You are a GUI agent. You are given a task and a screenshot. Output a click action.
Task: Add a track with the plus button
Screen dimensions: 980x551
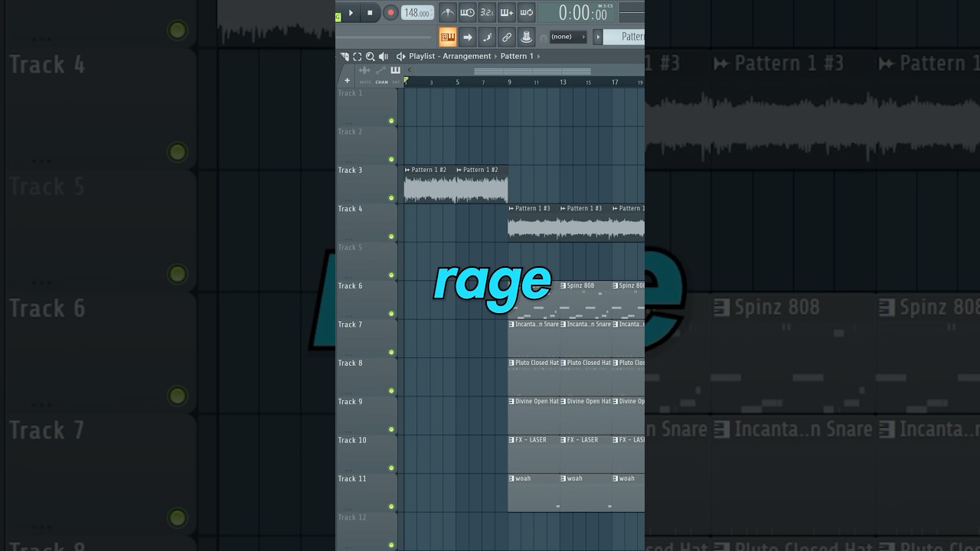347,80
